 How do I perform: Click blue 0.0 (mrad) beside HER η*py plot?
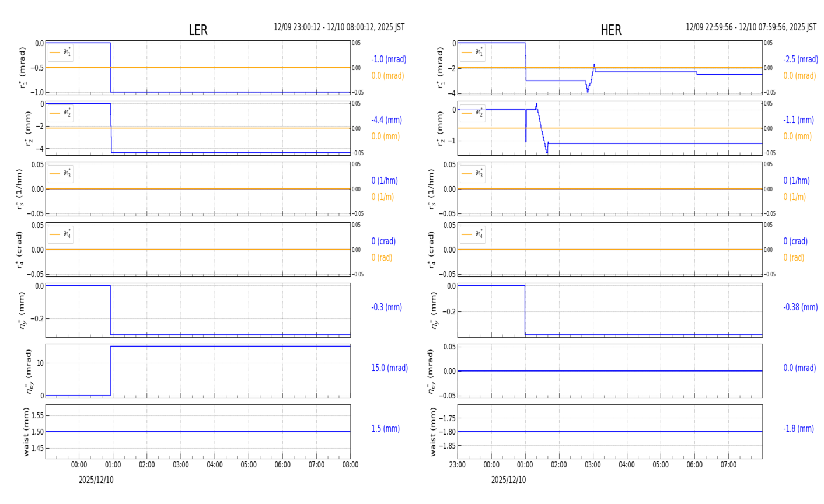800,368
